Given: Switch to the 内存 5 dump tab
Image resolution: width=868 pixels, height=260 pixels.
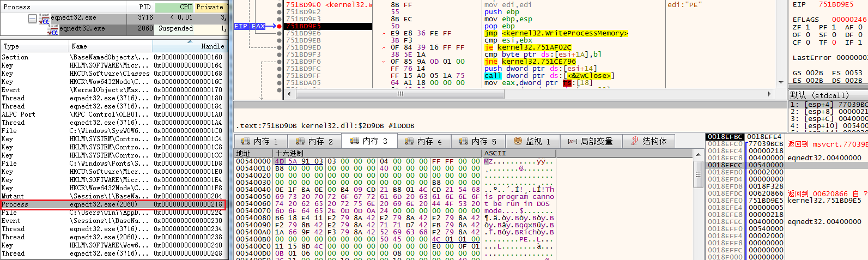Looking at the screenshot, I should 478,141.
